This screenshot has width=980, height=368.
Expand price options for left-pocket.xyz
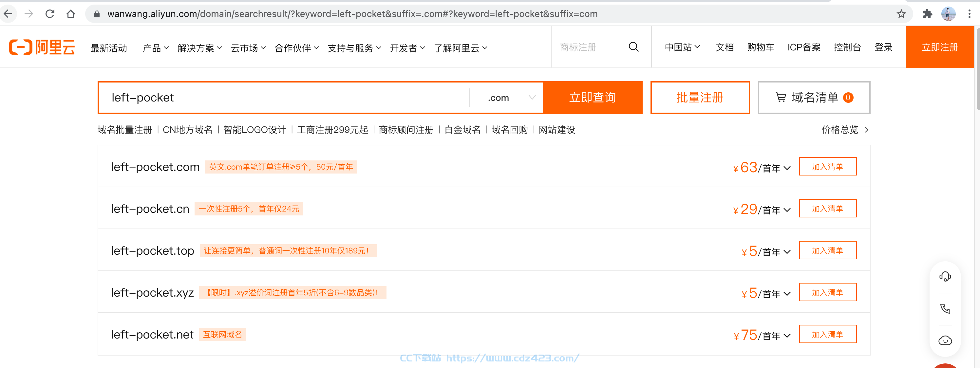[x=787, y=293]
